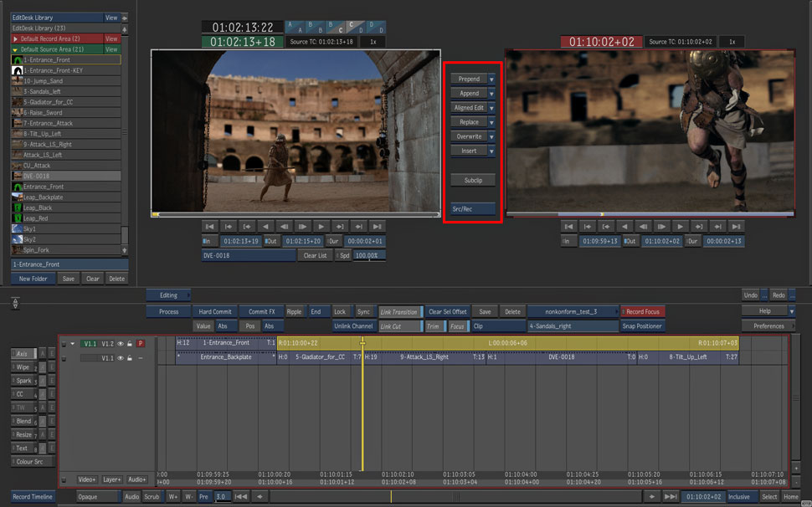This screenshot has height=507, width=812.
Task: Click the Overwrite edit button
Action: pyautogui.click(x=469, y=136)
